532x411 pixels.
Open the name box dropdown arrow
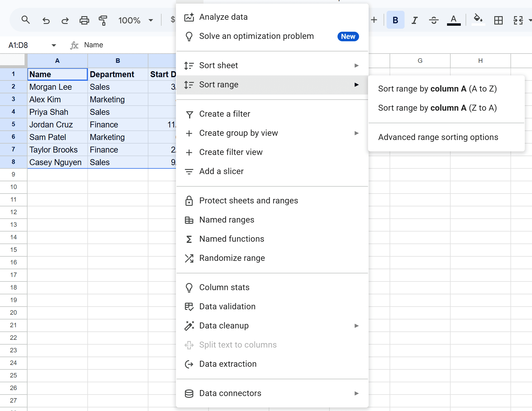click(x=54, y=45)
